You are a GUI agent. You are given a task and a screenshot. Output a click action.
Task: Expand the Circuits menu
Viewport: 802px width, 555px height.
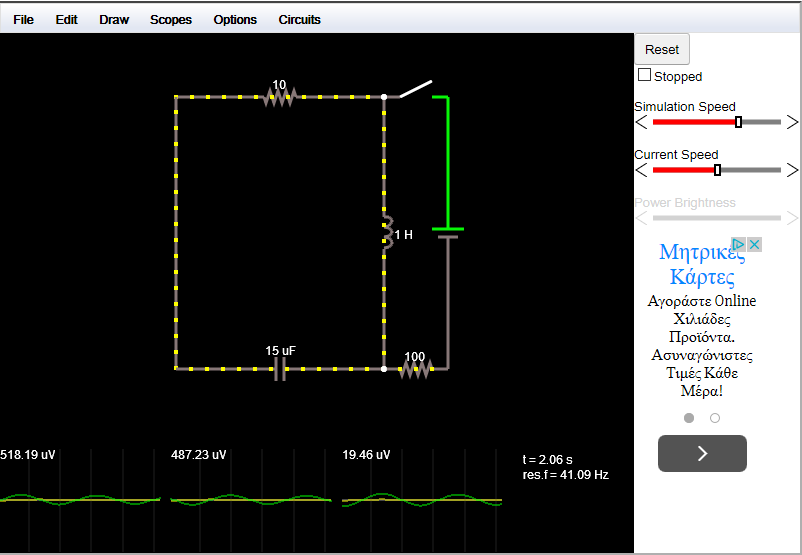300,19
